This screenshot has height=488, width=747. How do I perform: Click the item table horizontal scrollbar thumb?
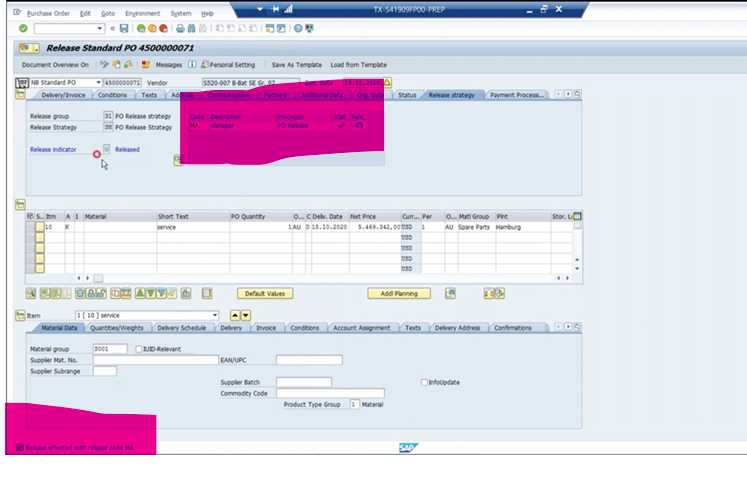[98, 278]
